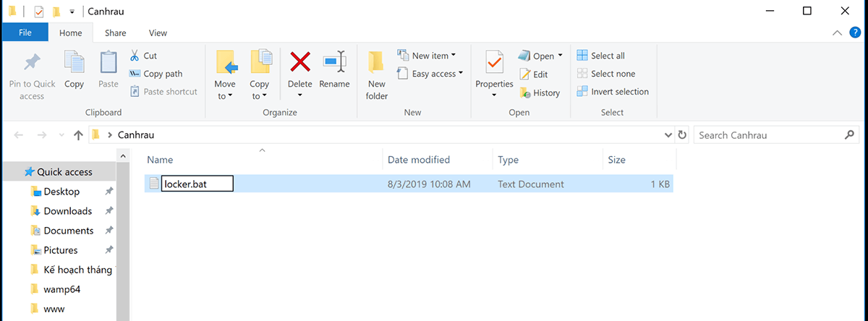Open Downloads in Quick access
The height and width of the screenshot is (321, 868).
(x=67, y=211)
